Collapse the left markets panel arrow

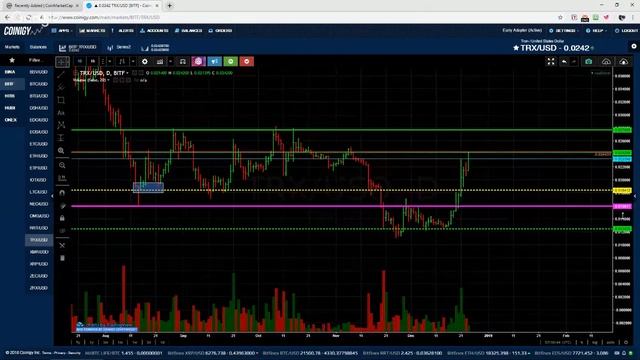(x=52, y=196)
